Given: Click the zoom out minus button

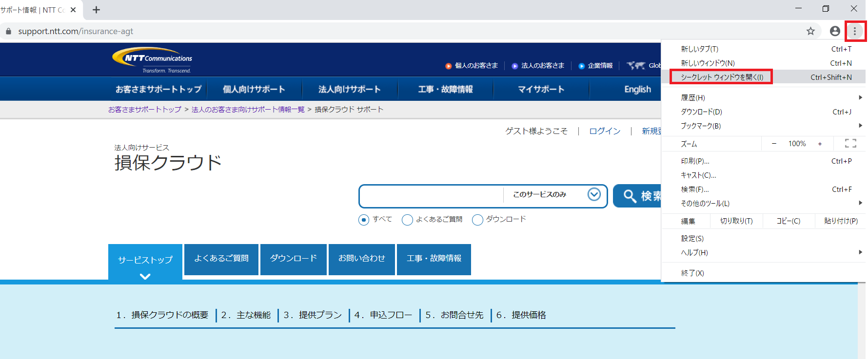Looking at the screenshot, I should (x=774, y=144).
